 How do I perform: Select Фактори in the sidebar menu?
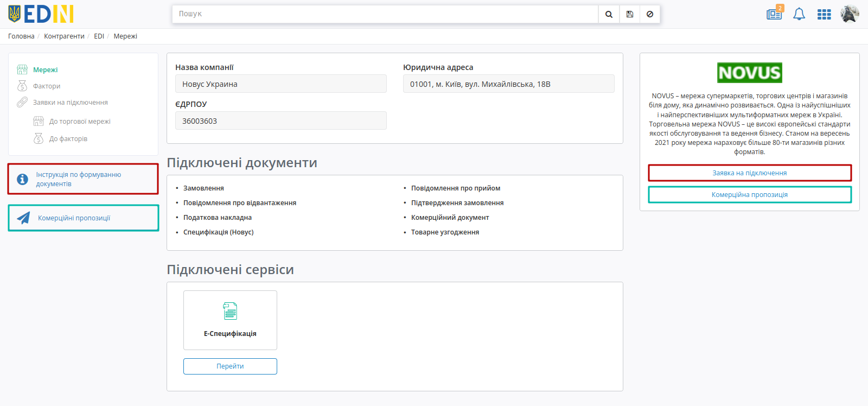point(47,86)
